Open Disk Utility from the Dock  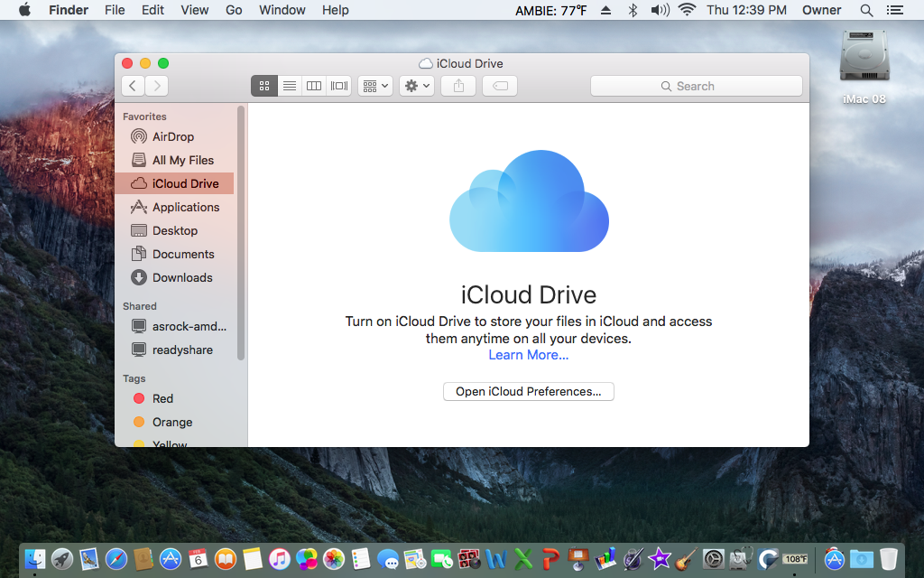pos(741,558)
